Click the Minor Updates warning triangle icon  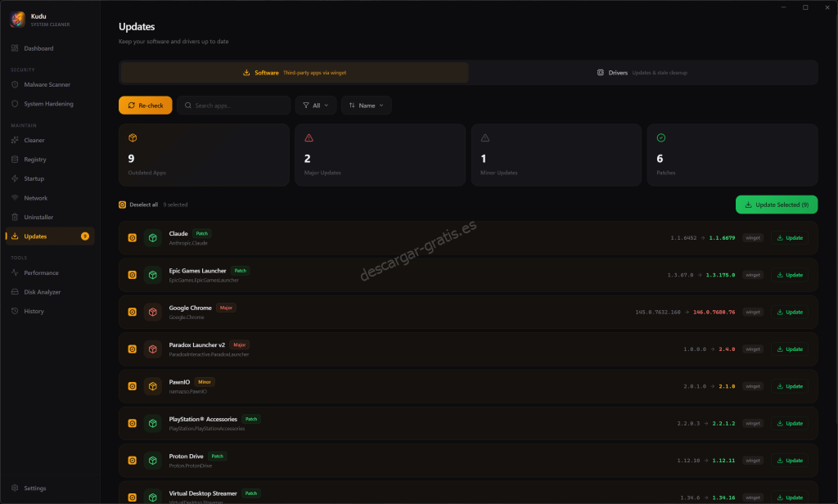pyautogui.click(x=485, y=138)
